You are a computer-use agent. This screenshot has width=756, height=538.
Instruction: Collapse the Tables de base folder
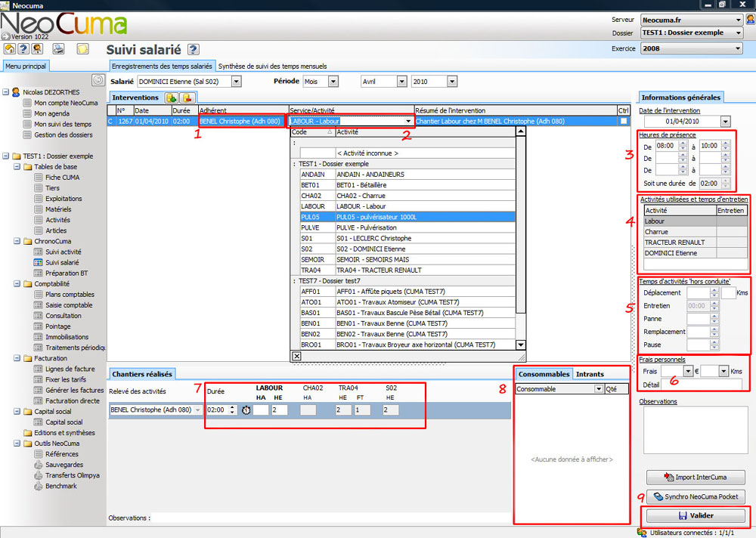17,167
